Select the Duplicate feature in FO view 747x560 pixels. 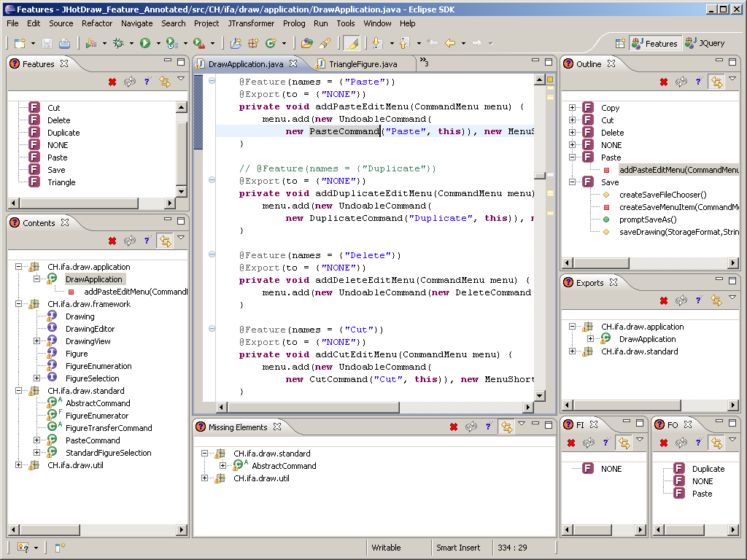click(708, 469)
